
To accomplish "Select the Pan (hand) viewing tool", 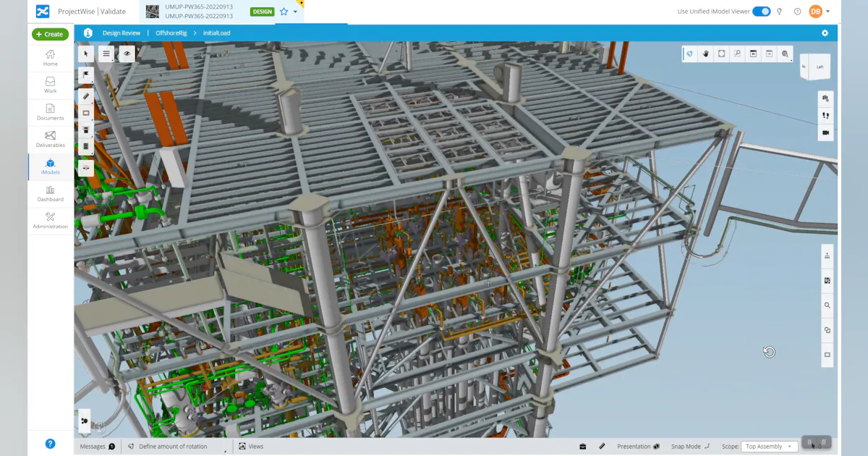I will 705,54.
